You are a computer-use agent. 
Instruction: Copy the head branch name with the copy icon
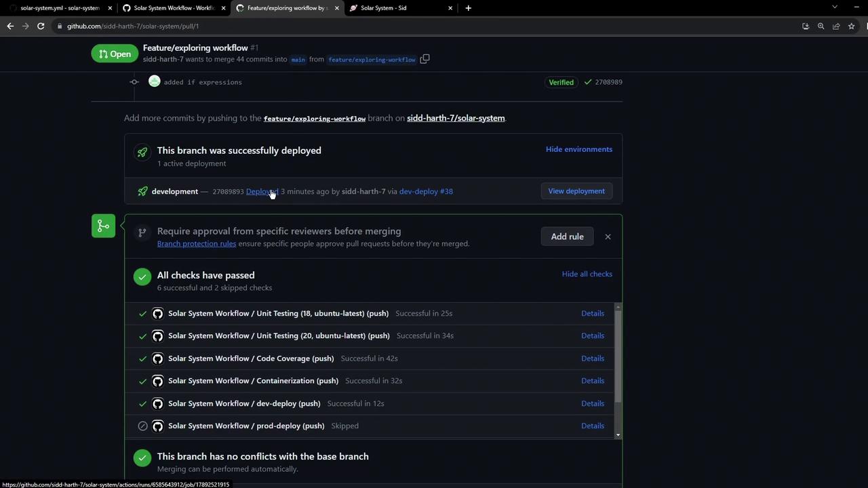pyautogui.click(x=425, y=59)
